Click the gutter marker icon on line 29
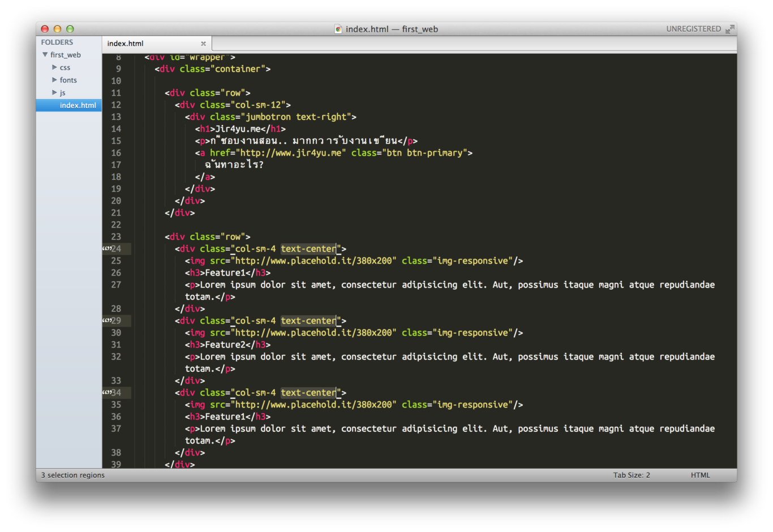The height and width of the screenshot is (532, 773). point(106,320)
